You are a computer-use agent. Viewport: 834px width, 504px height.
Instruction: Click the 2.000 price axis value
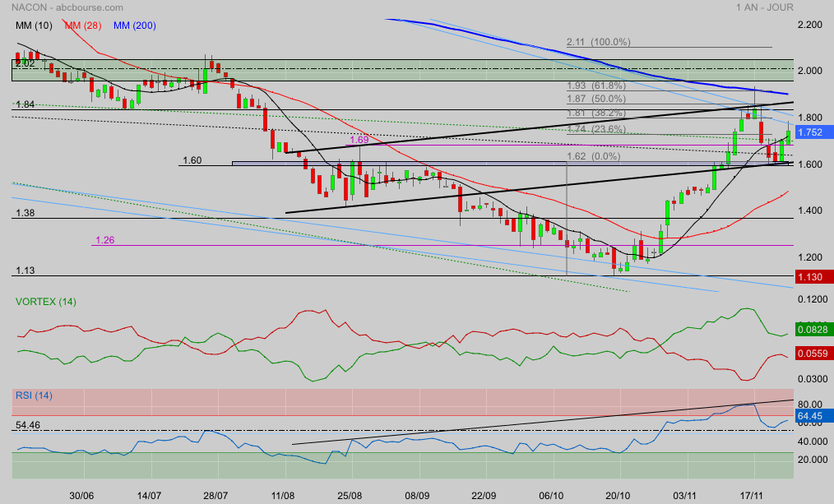810,72
